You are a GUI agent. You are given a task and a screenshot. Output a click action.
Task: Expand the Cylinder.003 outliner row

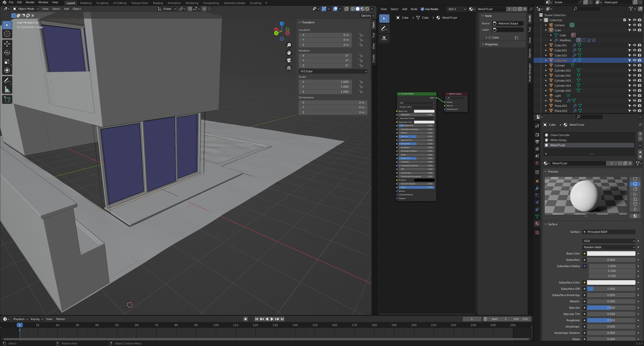pos(546,80)
